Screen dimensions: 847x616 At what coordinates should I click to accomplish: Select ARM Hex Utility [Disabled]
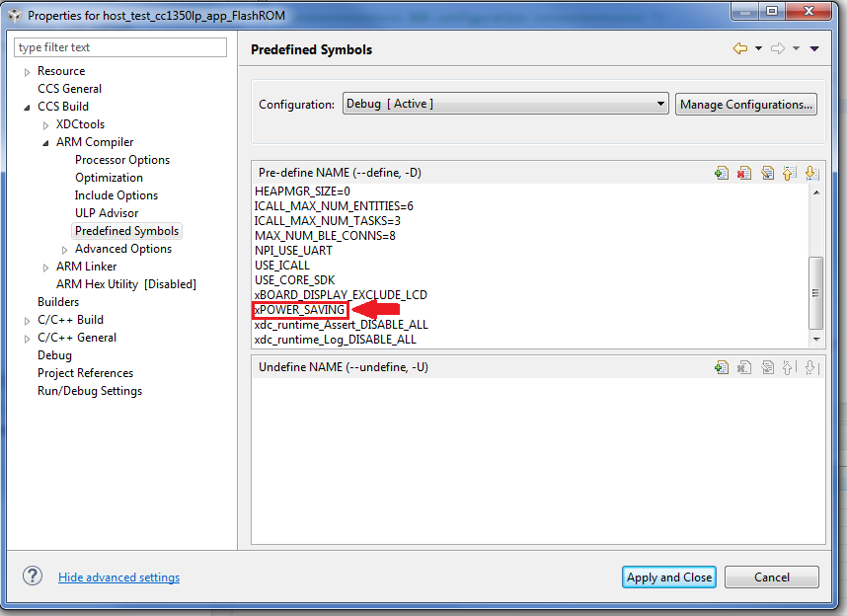click(x=125, y=284)
